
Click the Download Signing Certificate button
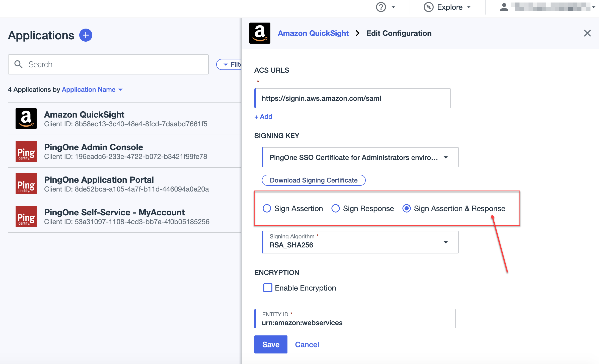click(314, 180)
